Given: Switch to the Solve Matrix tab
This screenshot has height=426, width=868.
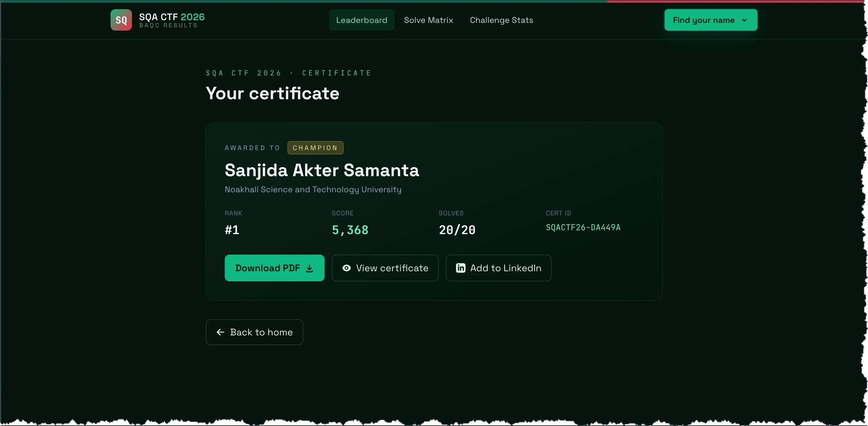Looking at the screenshot, I should [428, 20].
